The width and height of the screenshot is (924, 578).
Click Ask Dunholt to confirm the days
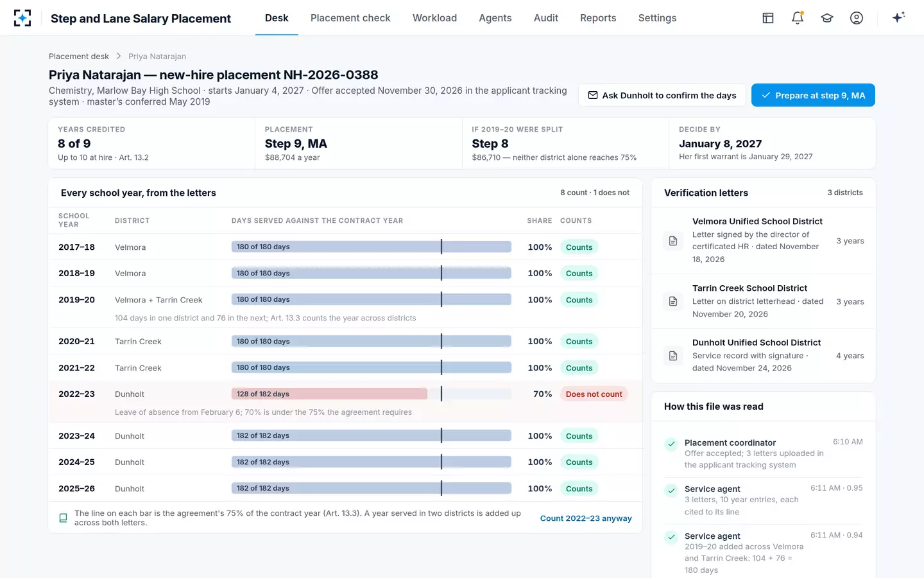click(662, 95)
